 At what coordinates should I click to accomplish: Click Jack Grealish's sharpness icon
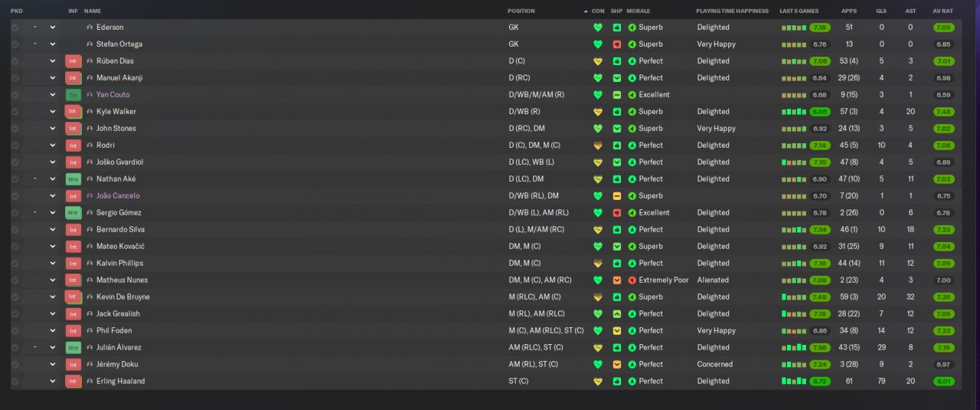[x=617, y=314]
